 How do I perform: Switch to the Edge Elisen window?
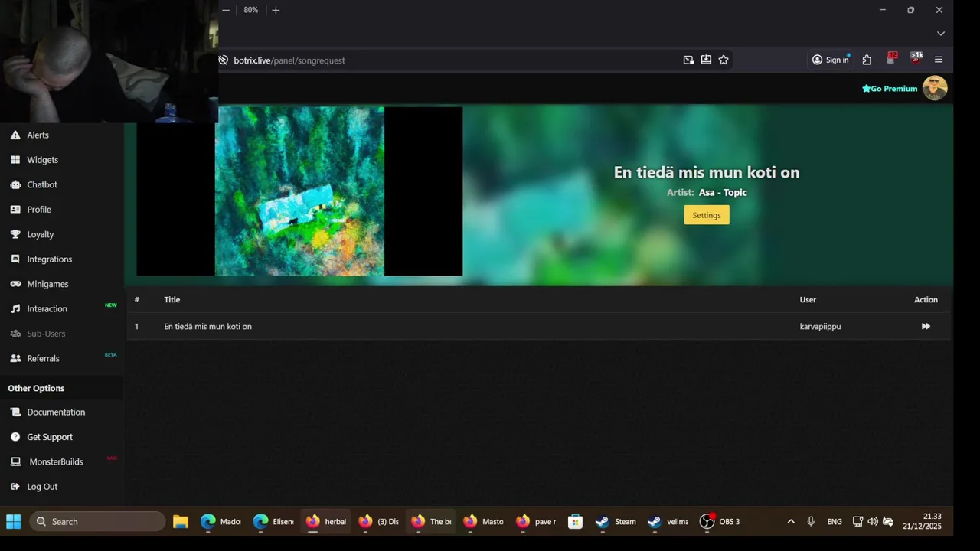(x=273, y=522)
